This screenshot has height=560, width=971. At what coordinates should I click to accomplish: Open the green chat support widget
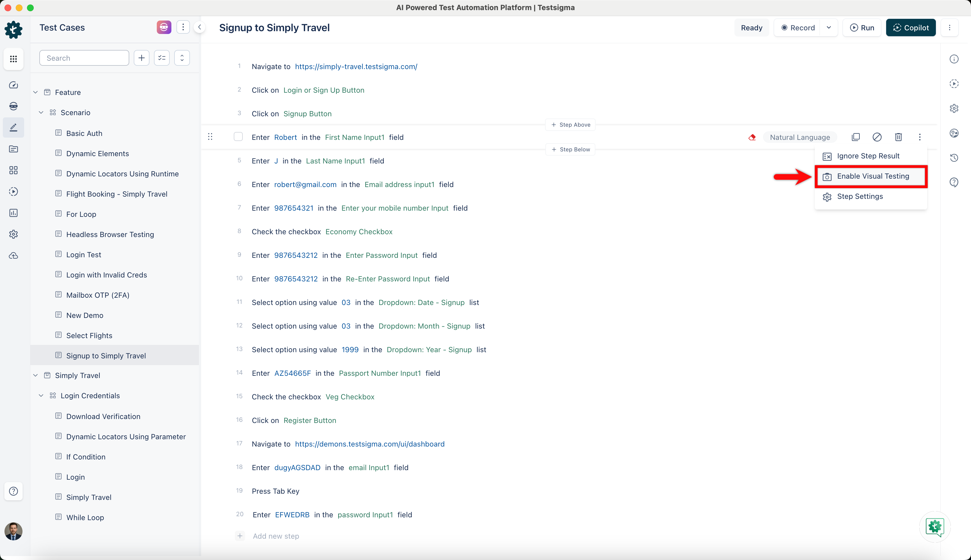[935, 527]
